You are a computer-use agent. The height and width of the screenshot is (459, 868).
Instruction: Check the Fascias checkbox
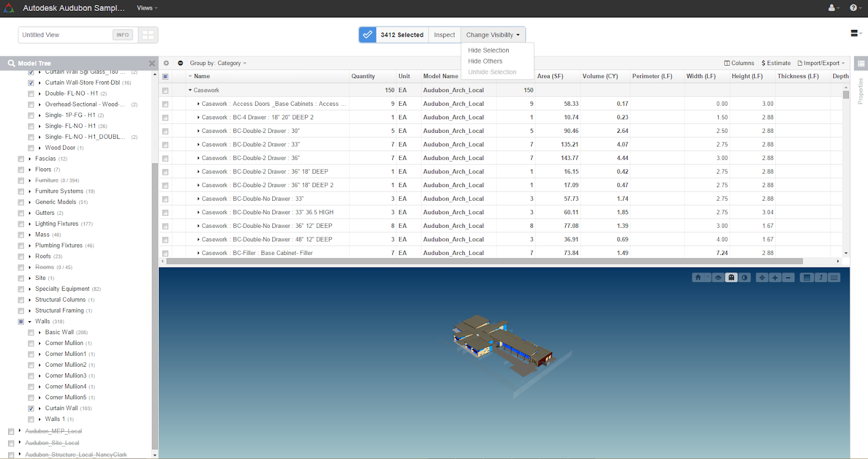pyautogui.click(x=21, y=159)
